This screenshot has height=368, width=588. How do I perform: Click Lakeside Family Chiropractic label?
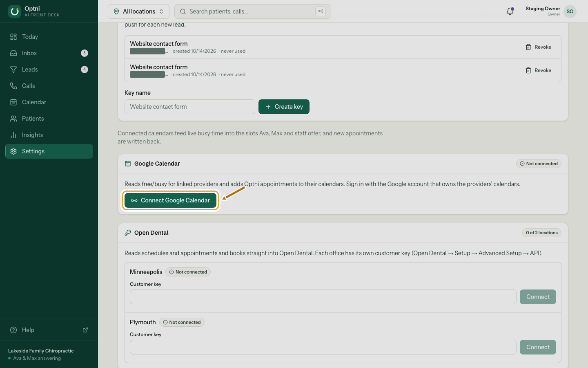click(x=41, y=351)
